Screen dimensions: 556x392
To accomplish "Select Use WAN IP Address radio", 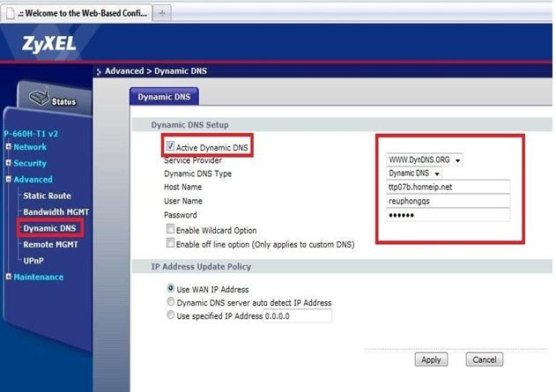I will point(171,288).
